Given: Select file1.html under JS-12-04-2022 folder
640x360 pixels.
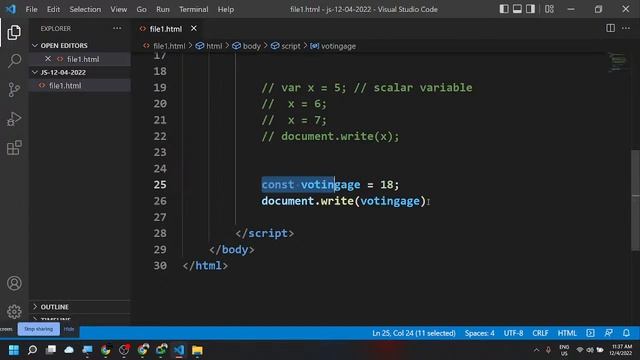Looking at the screenshot, I should coord(65,85).
